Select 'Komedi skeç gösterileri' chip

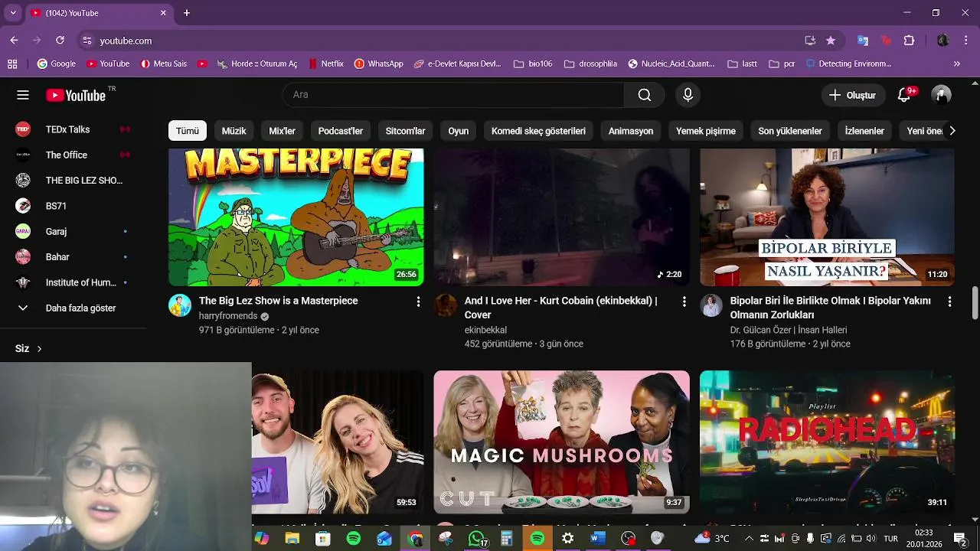[538, 131]
